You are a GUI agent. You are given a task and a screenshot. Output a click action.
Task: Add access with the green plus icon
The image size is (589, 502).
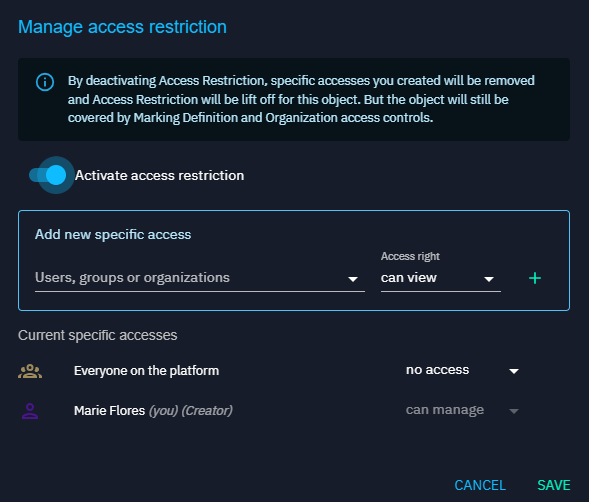[535, 278]
